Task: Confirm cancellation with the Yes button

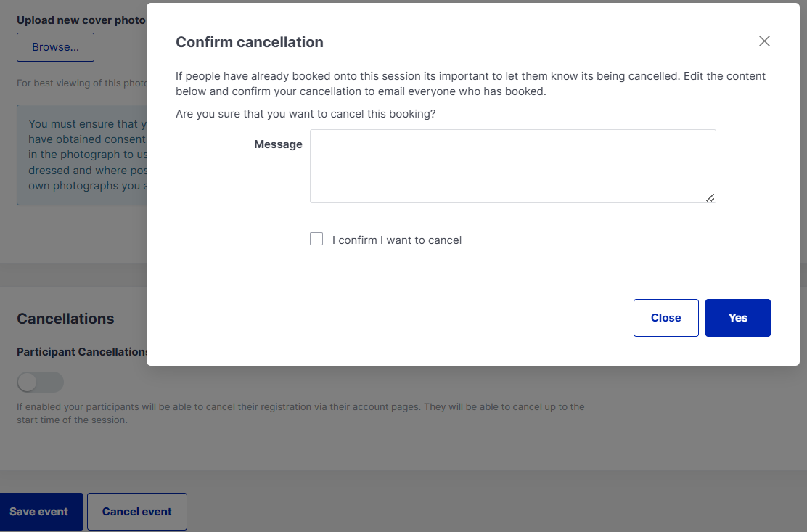Action: (x=737, y=318)
